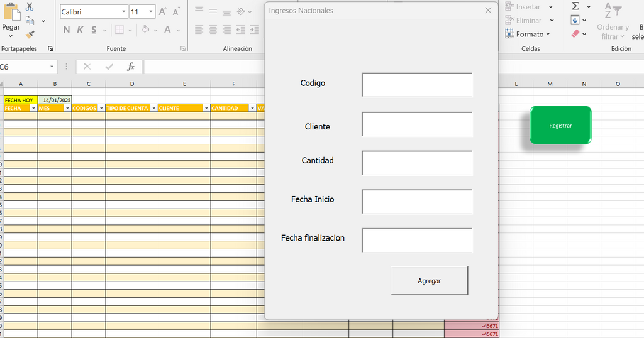Toggle bold formatting with the N button
644x338 pixels.
(67, 30)
